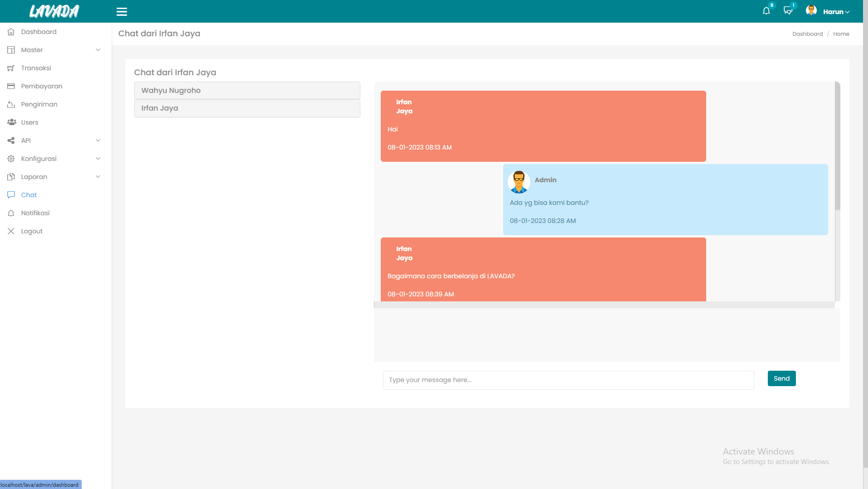The height and width of the screenshot is (489, 868).
Task: Expand the Master submenu chevron
Action: (x=98, y=50)
